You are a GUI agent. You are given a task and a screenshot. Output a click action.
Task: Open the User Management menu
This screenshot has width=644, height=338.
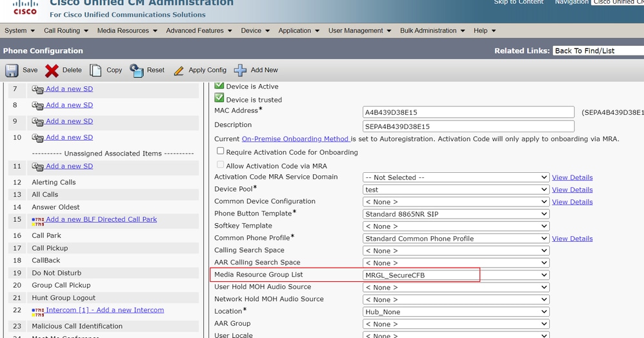pos(359,30)
